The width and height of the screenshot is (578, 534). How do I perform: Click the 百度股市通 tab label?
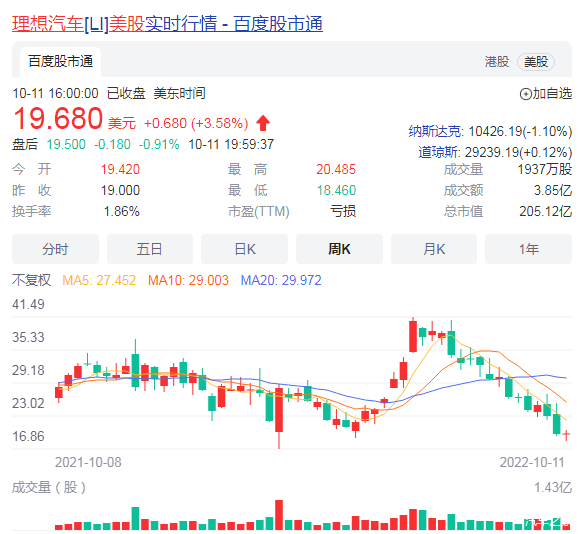coord(60,62)
